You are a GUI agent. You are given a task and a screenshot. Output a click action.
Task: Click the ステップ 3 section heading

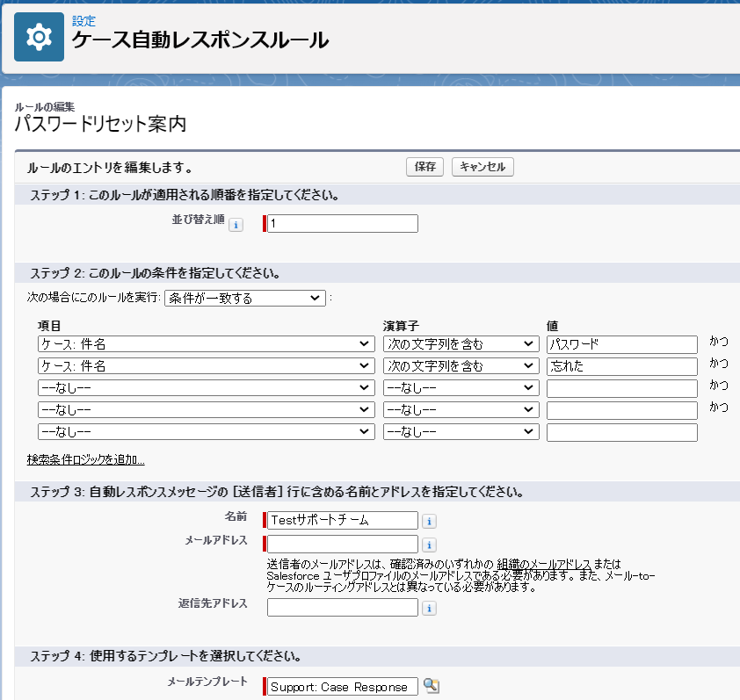[x=277, y=492]
